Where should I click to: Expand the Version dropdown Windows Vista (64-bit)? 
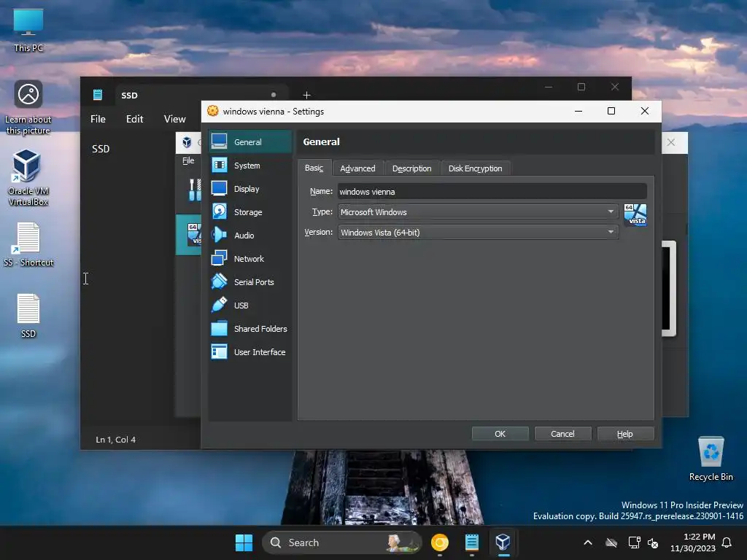[478, 233]
